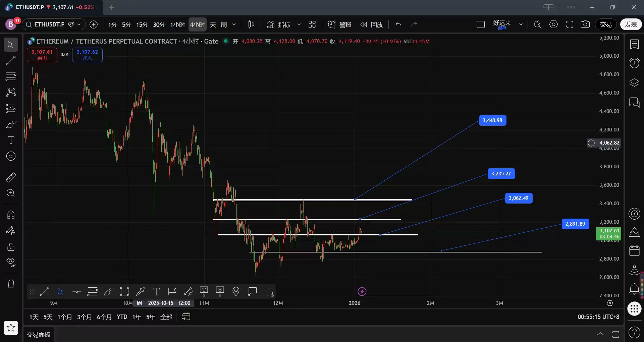Click the 买入 buy price button
This screenshot has width=644, height=342.
(x=87, y=55)
